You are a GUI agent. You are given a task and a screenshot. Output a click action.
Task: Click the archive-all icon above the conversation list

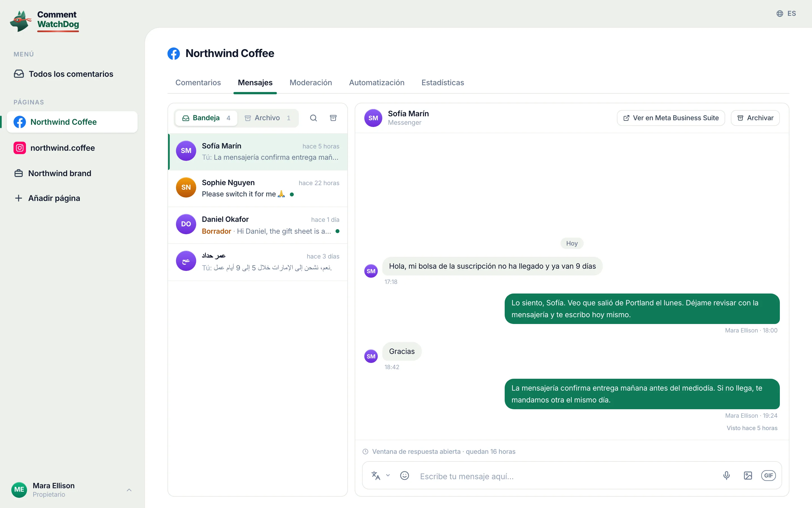(x=333, y=118)
